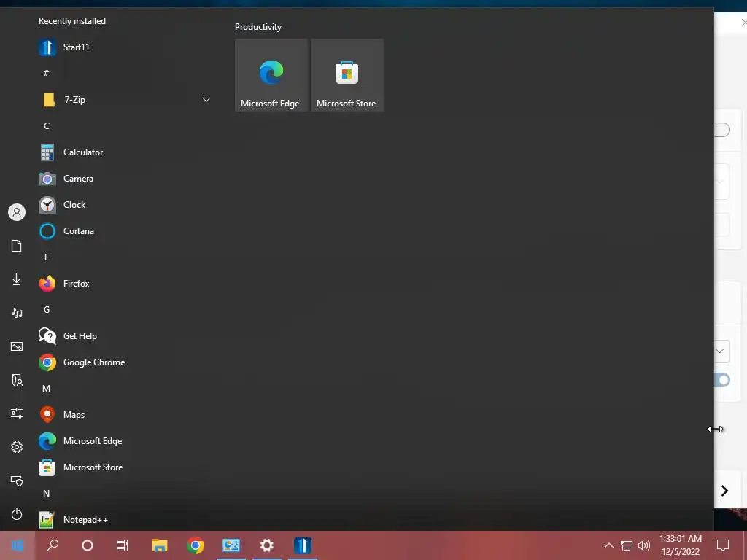The width and height of the screenshot is (747, 560).
Task: Click the N letter header in app list
Action: pos(46,494)
